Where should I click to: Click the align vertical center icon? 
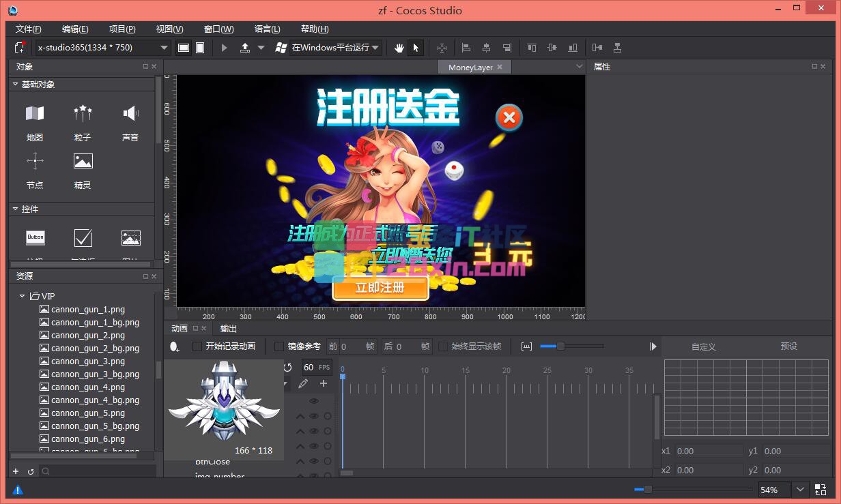[552, 48]
